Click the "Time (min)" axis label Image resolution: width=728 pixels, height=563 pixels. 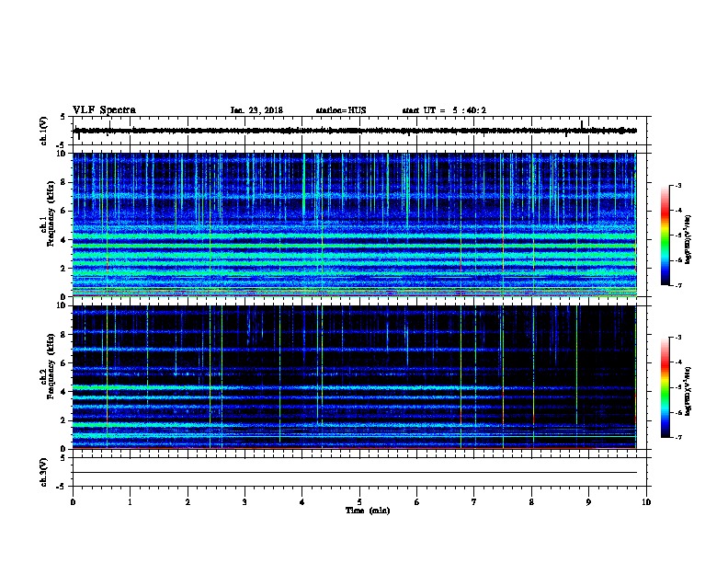[368, 511]
